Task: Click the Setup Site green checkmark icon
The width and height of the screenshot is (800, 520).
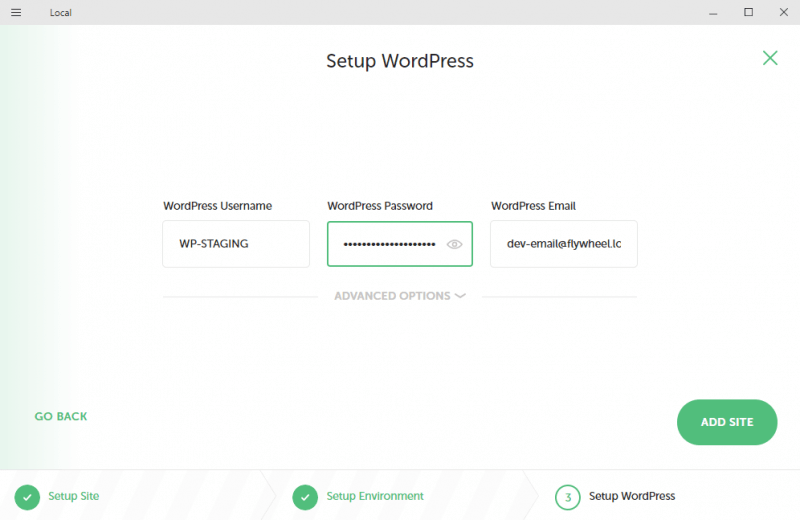Action: (27, 497)
